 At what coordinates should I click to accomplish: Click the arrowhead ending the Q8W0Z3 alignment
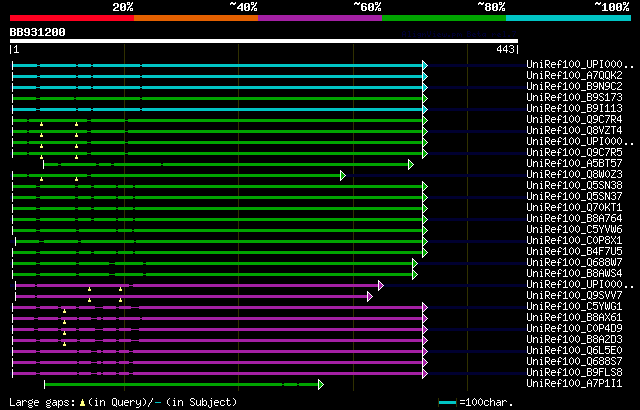click(x=343, y=175)
